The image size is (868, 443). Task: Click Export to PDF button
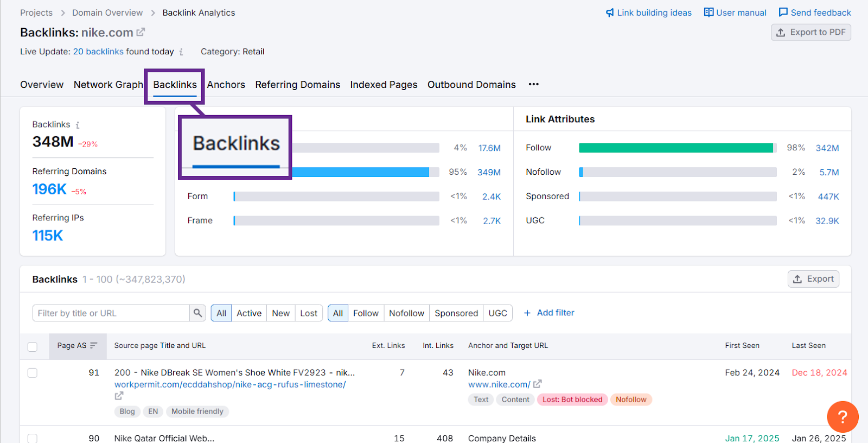[x=811, y=33]
